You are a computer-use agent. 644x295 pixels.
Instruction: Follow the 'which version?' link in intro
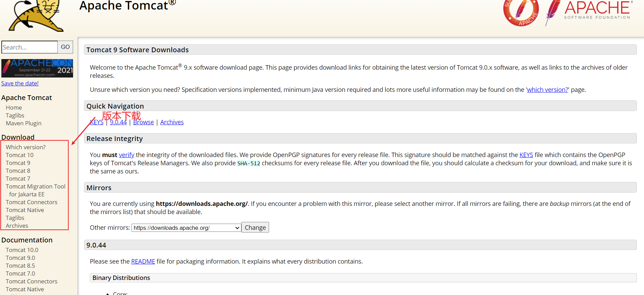click(x=547, y=90)
